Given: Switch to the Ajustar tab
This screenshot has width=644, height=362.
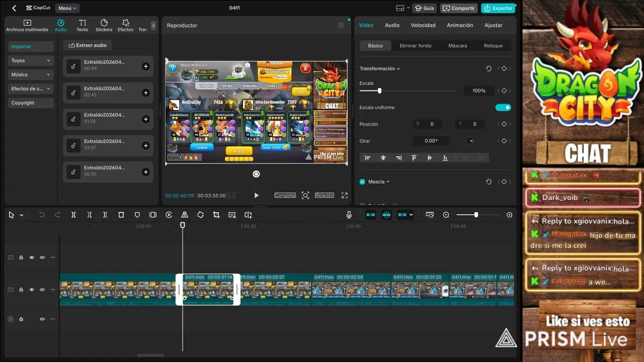Looking at the screenshot, I should click(493, 25).
